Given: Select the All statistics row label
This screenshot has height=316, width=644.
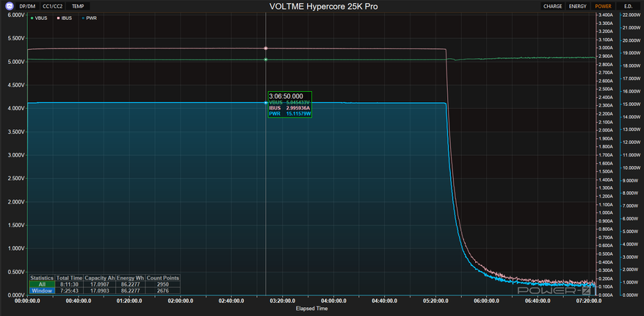Looking at the screenshot, I should tap(42, 284).
